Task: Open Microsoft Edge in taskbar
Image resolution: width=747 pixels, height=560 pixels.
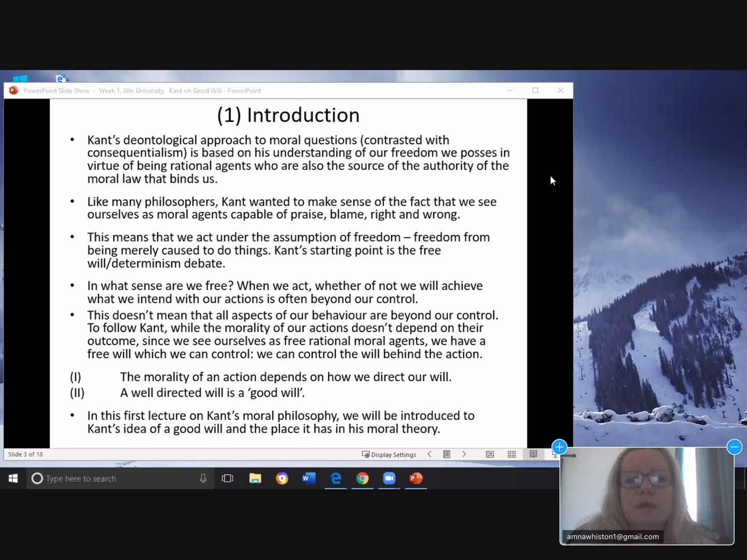Action: click(x=336, y=479)
